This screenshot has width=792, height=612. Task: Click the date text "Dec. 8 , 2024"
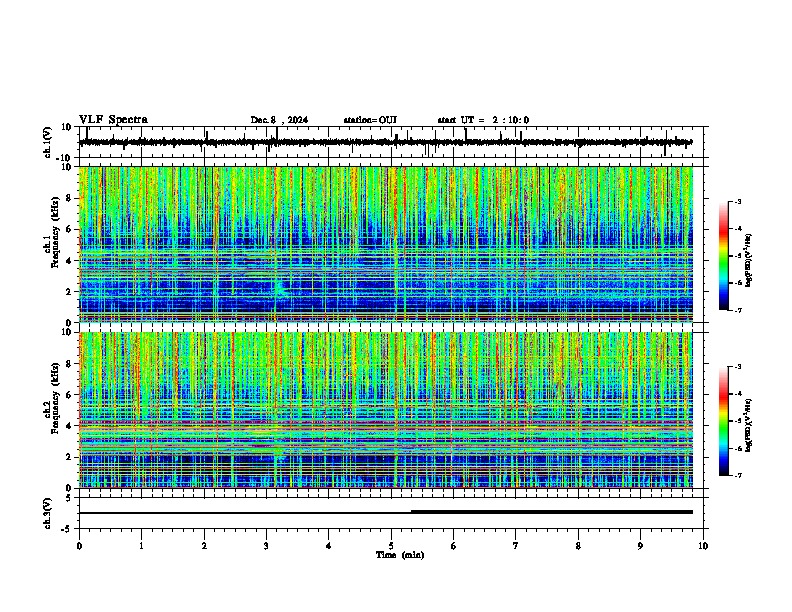coord(279,120)
